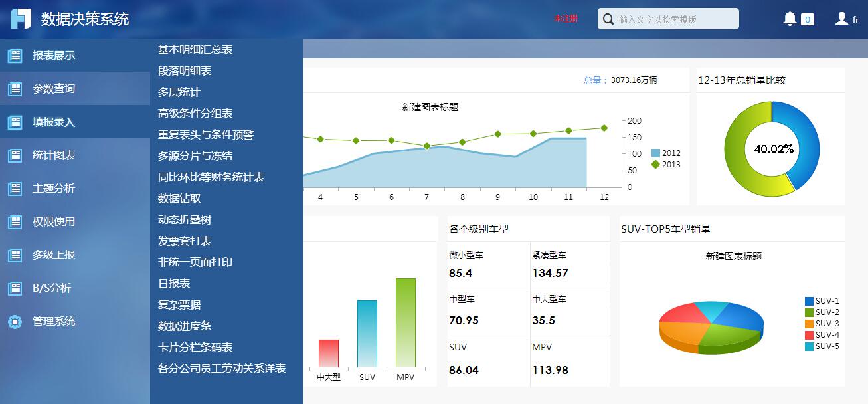868x404 pixels.
Task: Click the 报表展示 sidebar icon
Action: (15, 56)
